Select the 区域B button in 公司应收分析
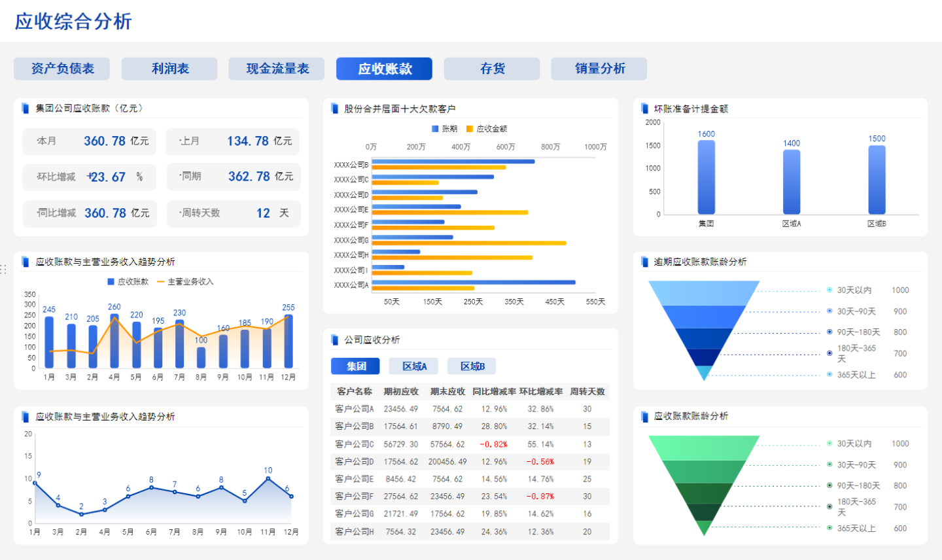Image resolution: width=942 pixels, height=560 pixels. click(x=471, y=366)
